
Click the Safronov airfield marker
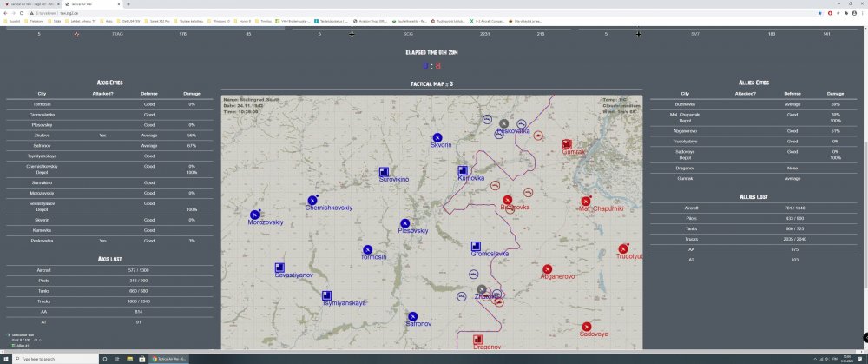(x=413, y=316)
